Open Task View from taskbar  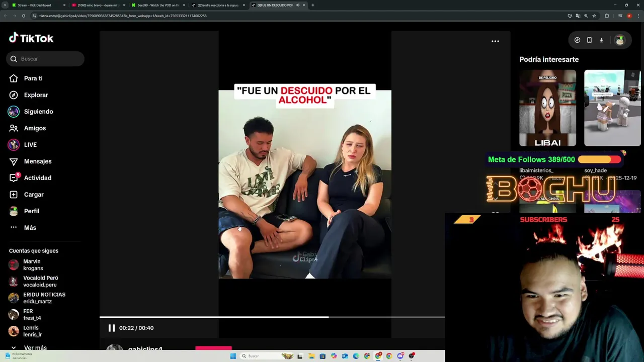[300, 356]
